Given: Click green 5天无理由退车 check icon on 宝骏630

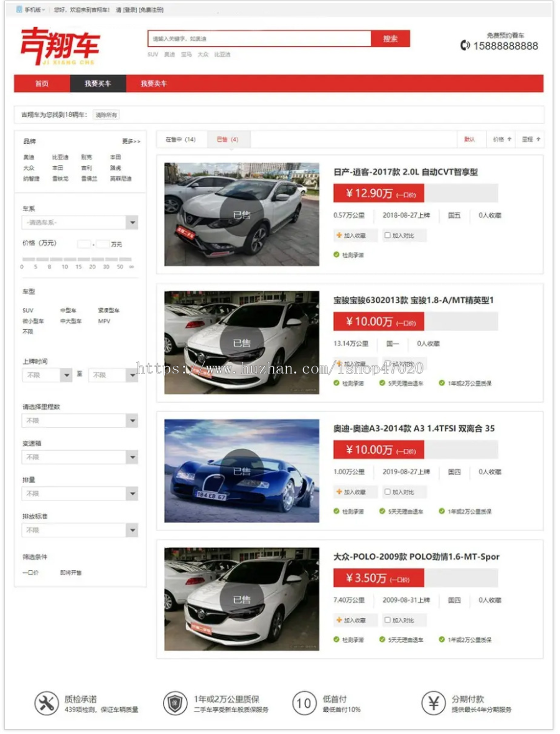Looking at the screenshot, I should [x=382, y=383].
